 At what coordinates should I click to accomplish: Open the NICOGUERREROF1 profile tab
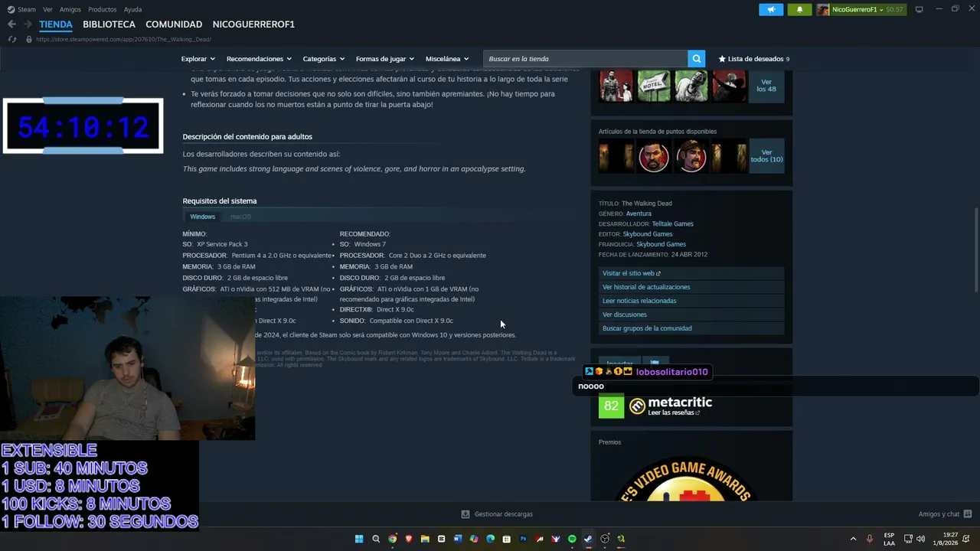[253, 24]
